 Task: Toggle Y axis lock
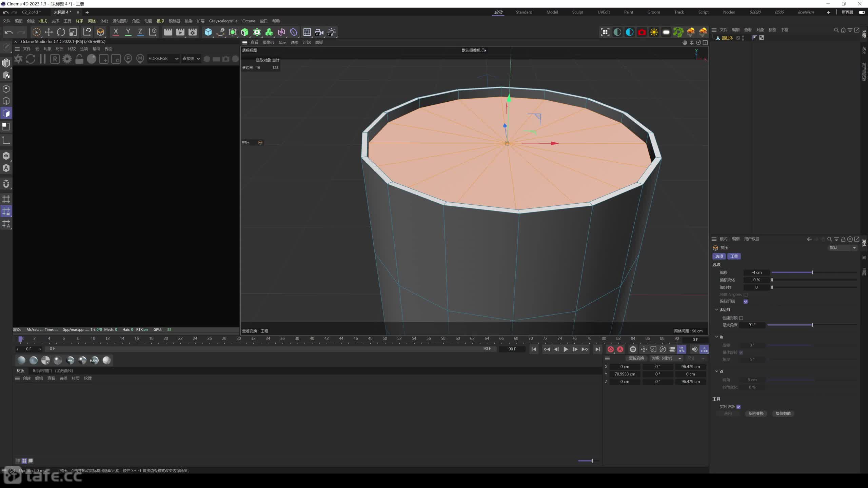click(x=128, y=32)
